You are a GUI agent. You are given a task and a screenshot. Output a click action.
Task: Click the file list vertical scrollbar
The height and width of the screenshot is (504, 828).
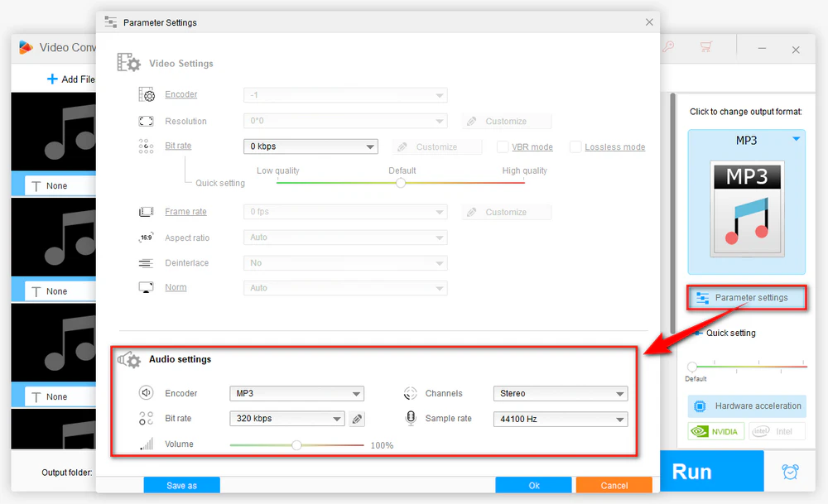pyautogui.click(x=672, y=214)
